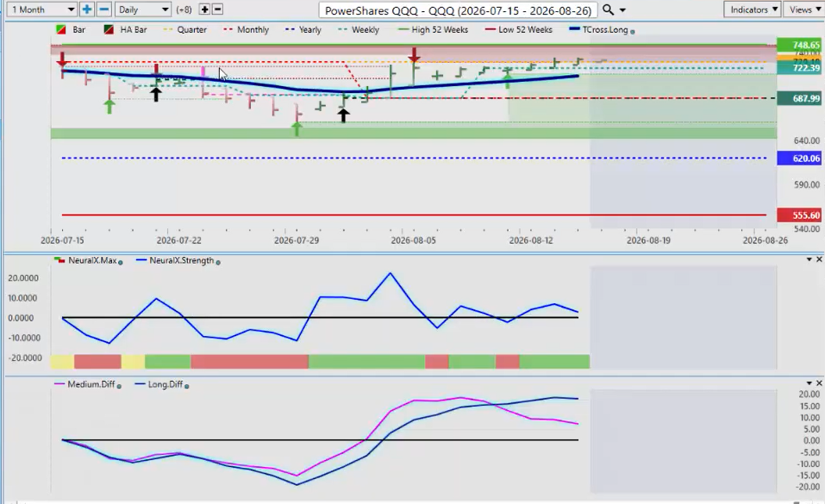Click the black plus forecast button
The width and height of the screenshot is (825, 504).
click(204, 9)
